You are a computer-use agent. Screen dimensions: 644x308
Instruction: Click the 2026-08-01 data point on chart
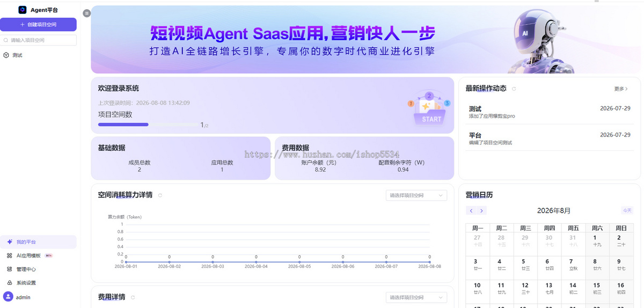click(x=126, y=262)
